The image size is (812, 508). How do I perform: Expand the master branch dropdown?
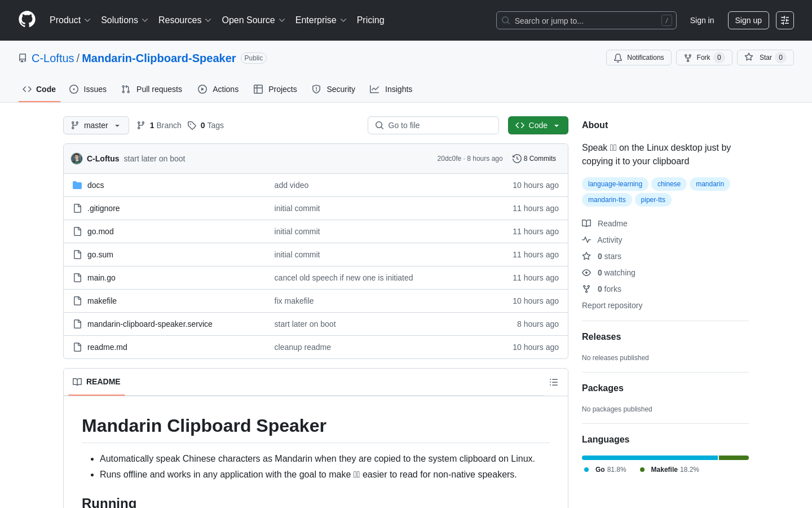(x=96, y=125)
